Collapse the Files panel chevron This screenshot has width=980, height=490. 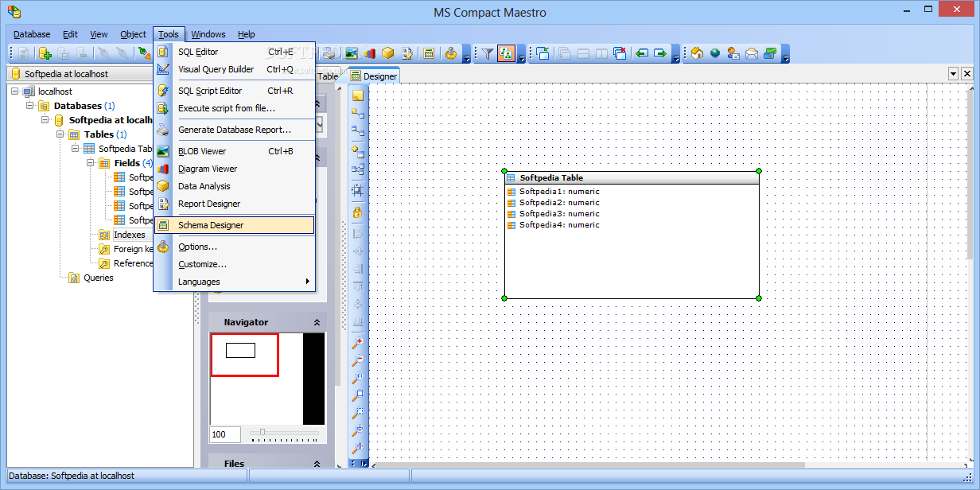(317, 464)
